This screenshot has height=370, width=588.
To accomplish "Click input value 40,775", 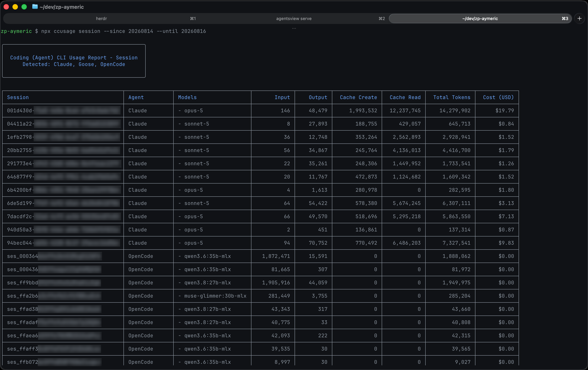I will coord(281,322).
